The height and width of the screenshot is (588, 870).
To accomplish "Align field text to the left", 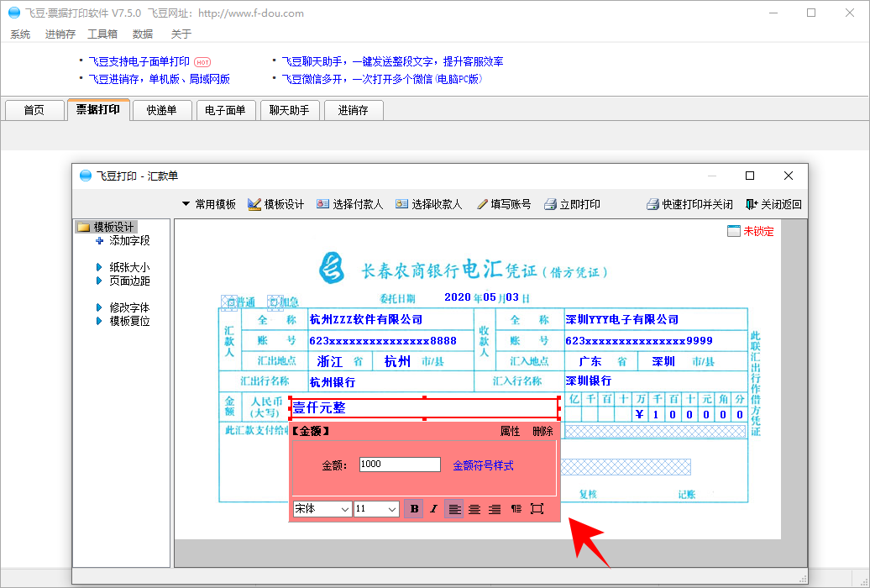I will [454, 508].
